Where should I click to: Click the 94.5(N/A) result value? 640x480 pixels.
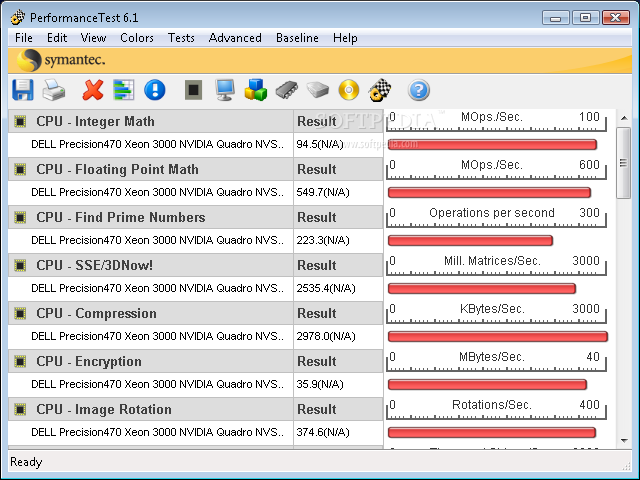coord(320,144)
